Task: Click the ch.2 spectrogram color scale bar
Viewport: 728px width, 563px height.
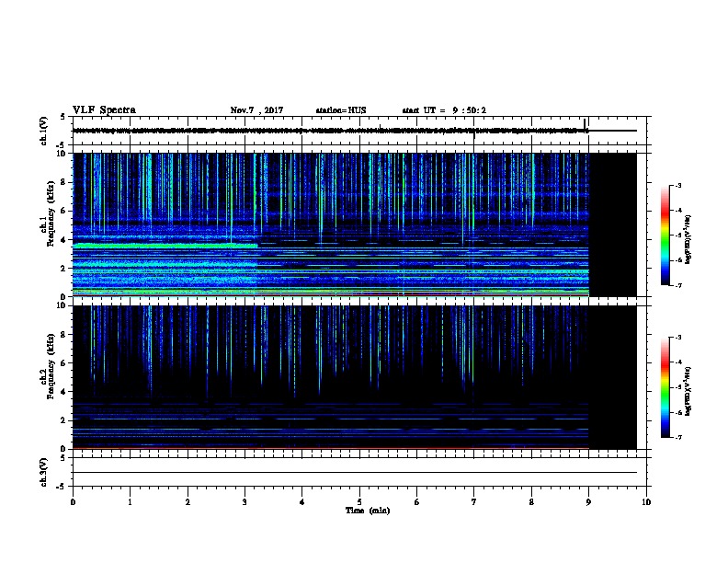Action: point(665,387)
